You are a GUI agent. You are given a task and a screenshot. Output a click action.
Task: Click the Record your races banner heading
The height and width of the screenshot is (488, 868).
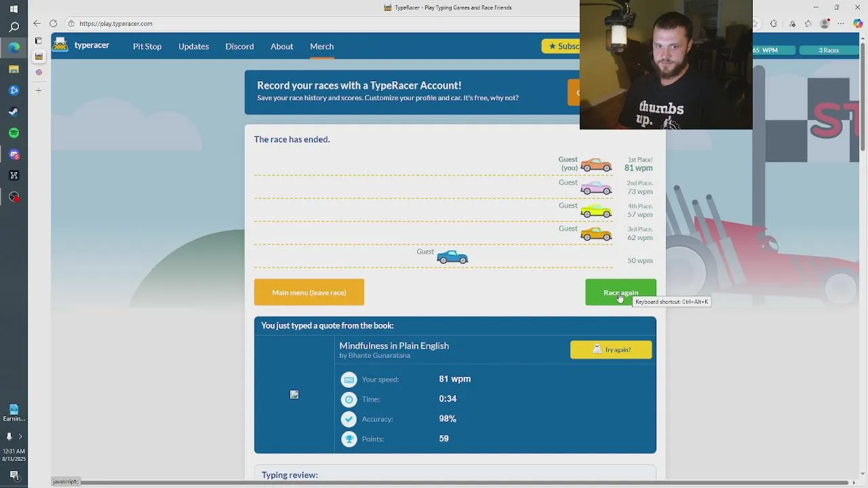click(359, 85)
